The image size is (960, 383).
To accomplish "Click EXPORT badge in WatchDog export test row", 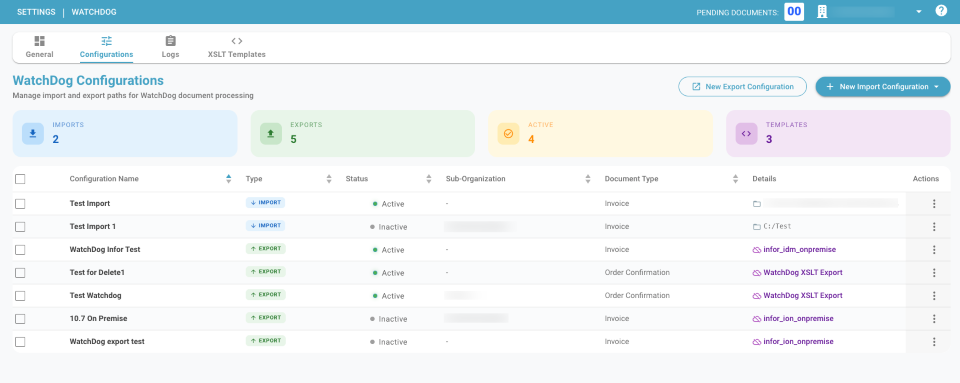I will click(x=265, y=341).
